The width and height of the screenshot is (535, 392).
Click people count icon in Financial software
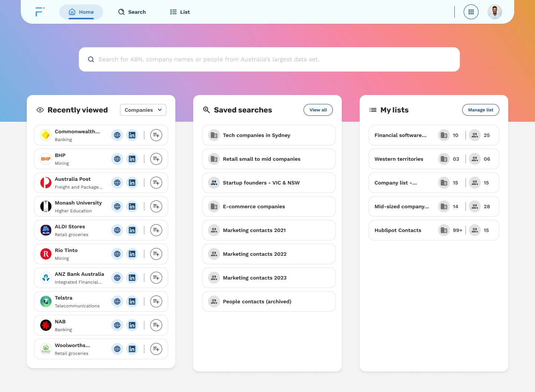click(x=475, y=135)
